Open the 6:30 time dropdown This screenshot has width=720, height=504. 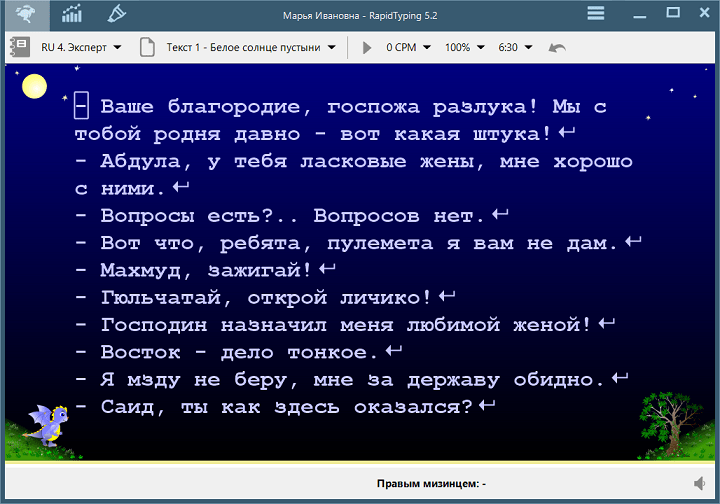(x=515, y=47)
